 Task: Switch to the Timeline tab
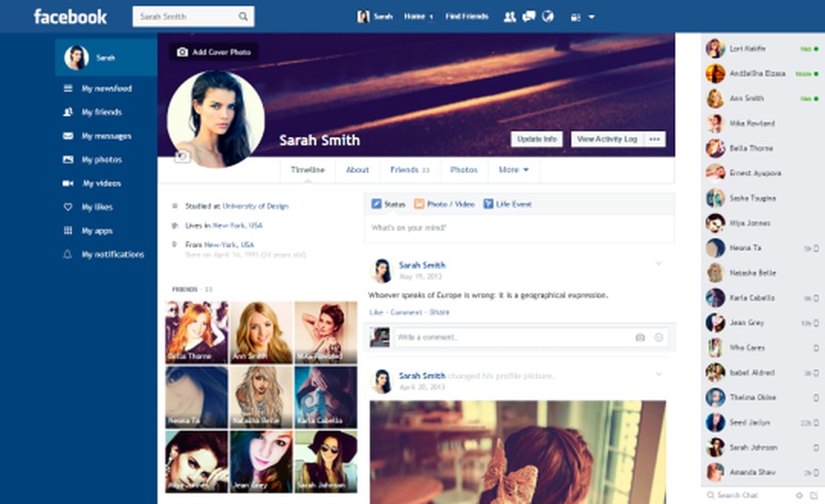pos(308,170)
